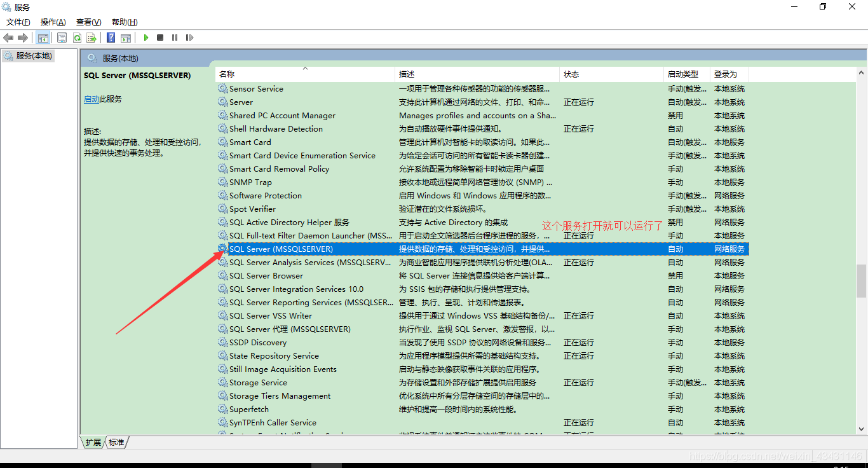Click the gear icon beside Smart Card
Screen dimensions: 868x468
(x=222, y=142)
